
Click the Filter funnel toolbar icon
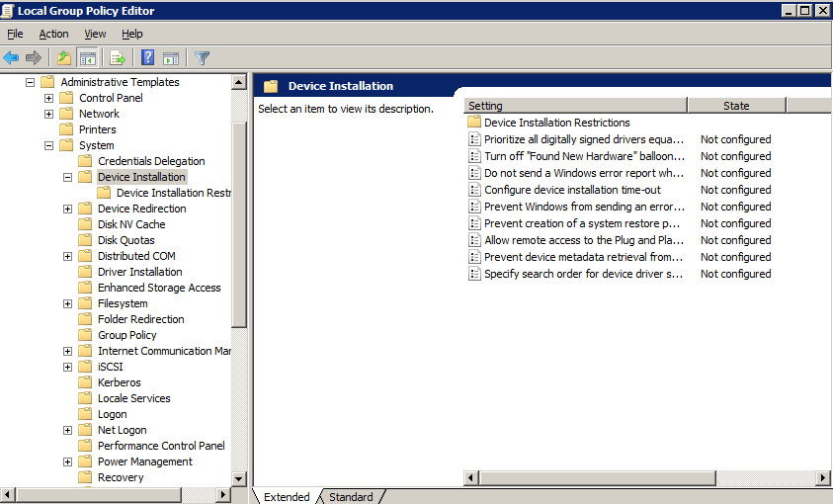point(202,58)
